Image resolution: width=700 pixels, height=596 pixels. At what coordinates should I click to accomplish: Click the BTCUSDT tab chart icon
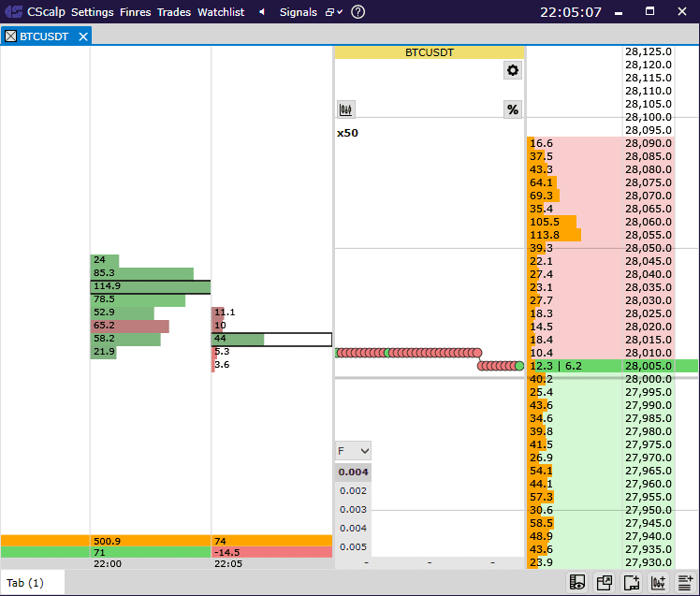[x=10, y=36]
